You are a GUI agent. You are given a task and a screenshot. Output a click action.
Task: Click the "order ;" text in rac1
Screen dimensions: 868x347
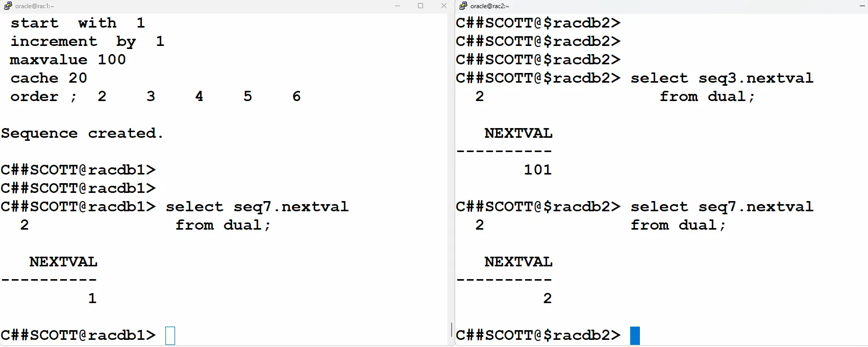pyautogui.click(x=43, y=97)
